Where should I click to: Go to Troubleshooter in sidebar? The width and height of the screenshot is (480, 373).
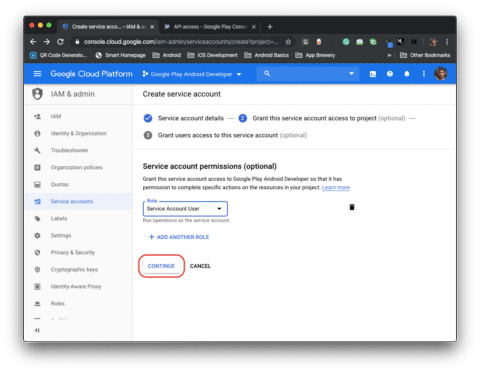(x=69, y=150)
